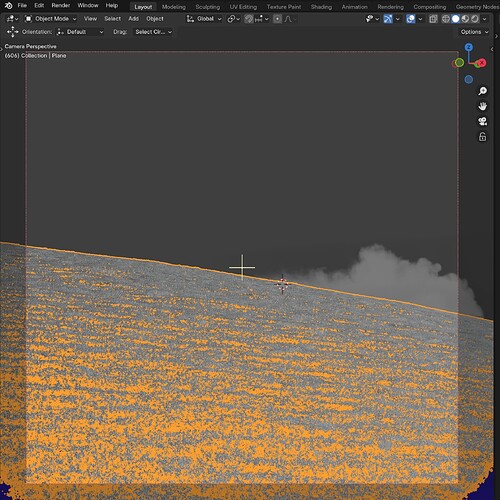Open the Help menu

click(x=112, y=6)
